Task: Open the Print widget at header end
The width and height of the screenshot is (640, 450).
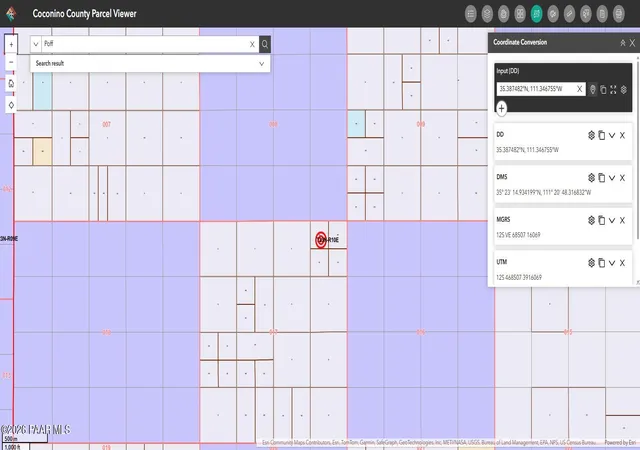Action: tap(619, 14)
